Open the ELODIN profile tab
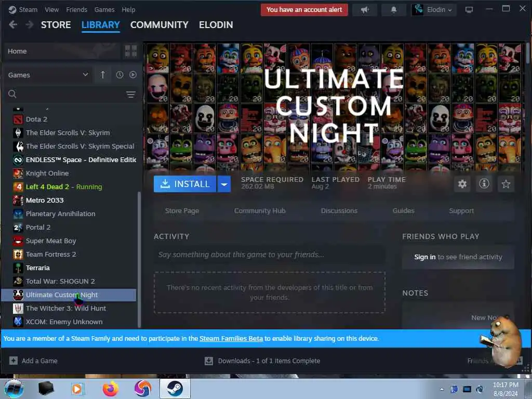The width and height of the screenshot is (532, 399). 216,25
